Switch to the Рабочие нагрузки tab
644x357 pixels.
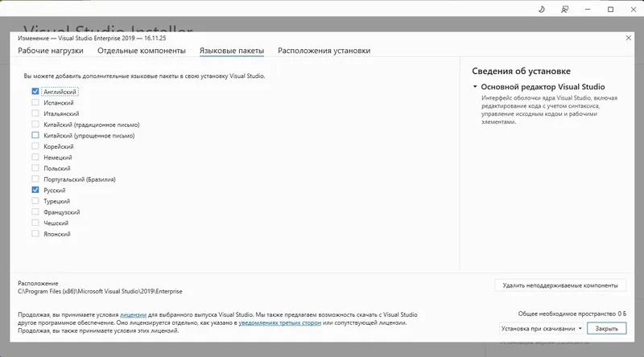(x=51, y=51)
